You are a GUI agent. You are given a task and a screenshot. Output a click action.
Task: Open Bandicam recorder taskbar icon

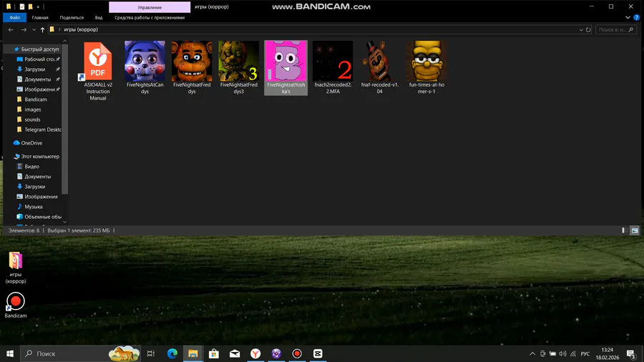tap(297, 353)
